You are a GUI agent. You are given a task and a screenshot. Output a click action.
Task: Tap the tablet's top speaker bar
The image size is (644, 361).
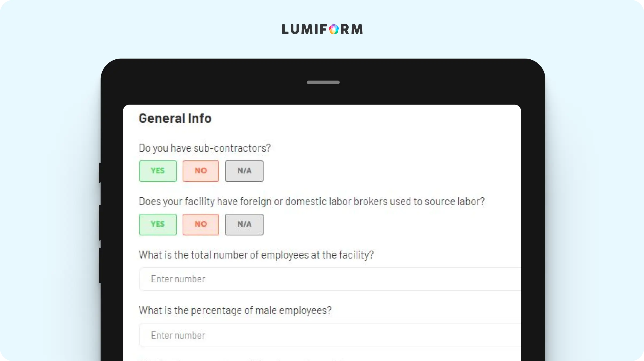(323, 82)
